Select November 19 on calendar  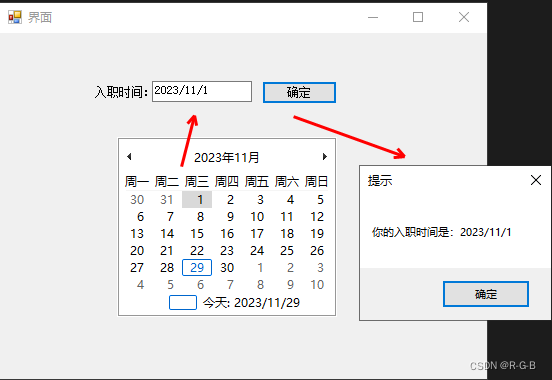317,233
